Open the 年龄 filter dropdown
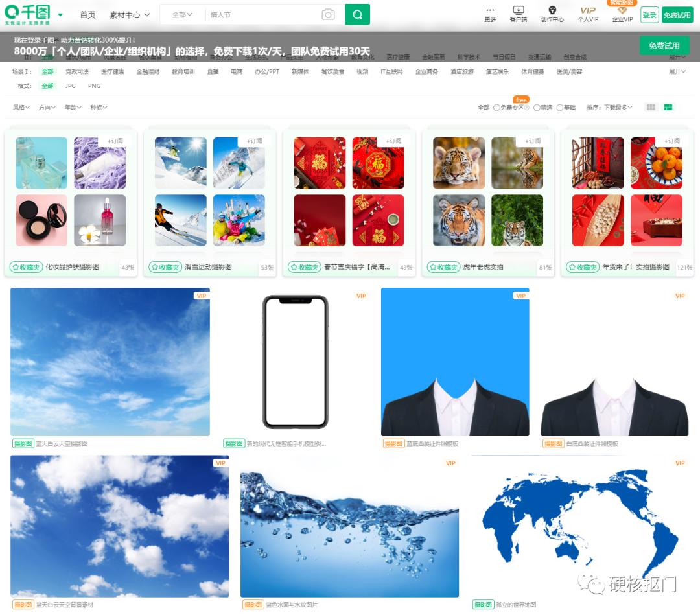The image size is (700, 615). pos(73,107)
